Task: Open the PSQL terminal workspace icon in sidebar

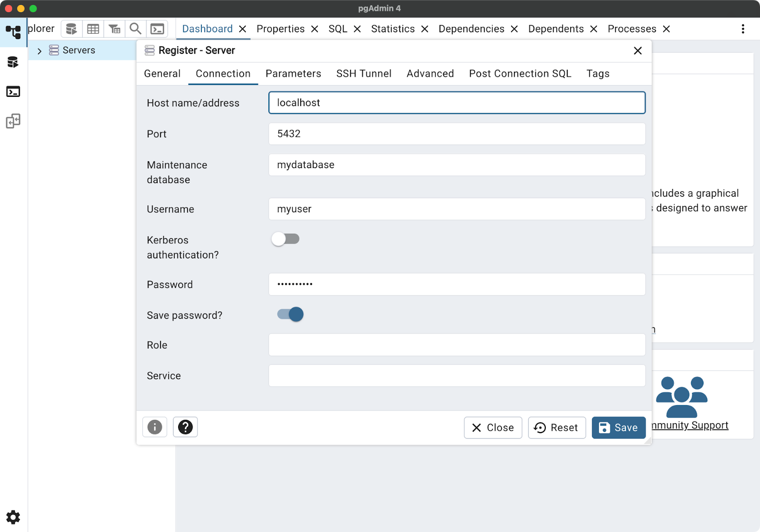Action: (13, 92)
